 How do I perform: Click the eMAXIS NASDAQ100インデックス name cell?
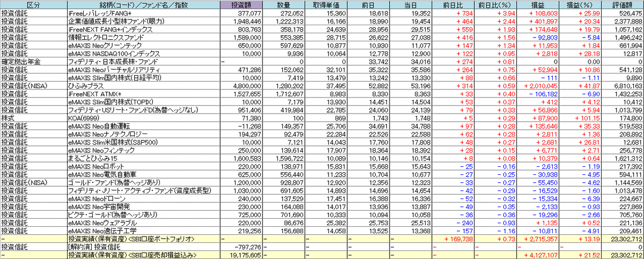144,54
